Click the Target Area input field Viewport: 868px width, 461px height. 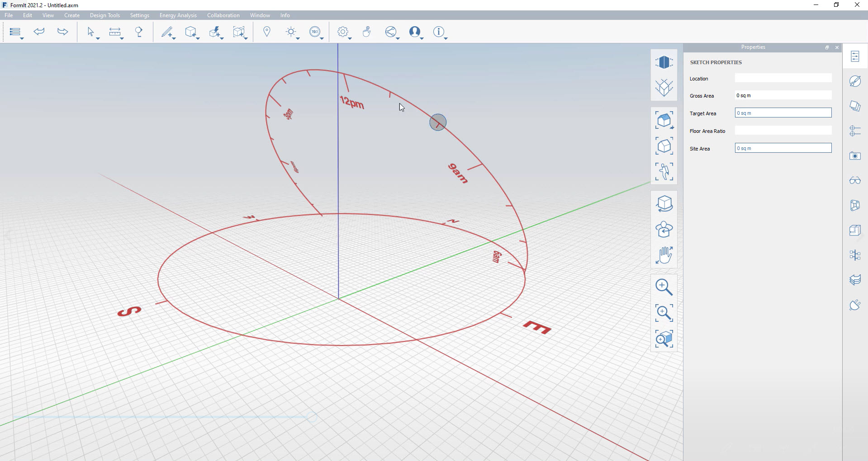click(783, 113)
